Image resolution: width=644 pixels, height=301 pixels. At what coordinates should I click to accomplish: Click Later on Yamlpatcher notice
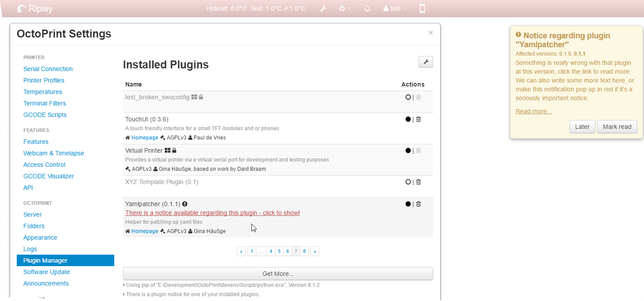(582, 127)
